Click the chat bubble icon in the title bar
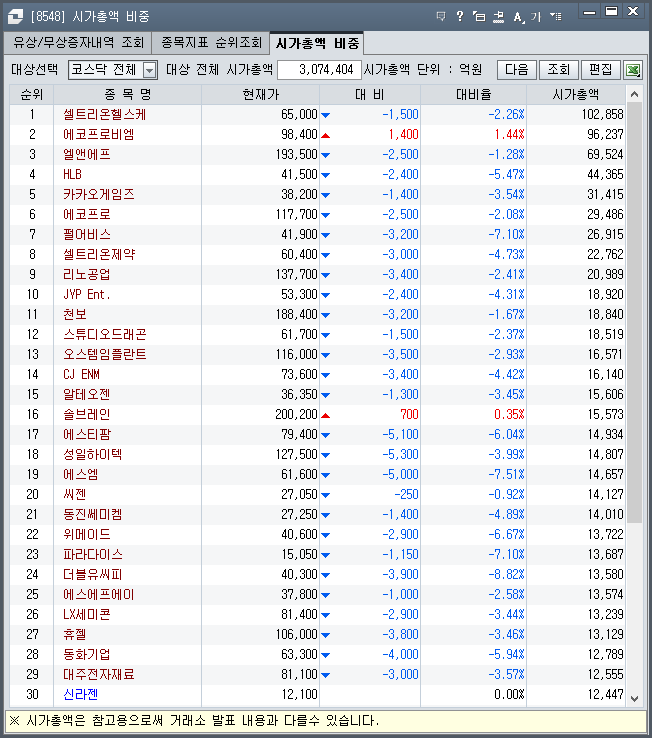 [x=441, y=17]
